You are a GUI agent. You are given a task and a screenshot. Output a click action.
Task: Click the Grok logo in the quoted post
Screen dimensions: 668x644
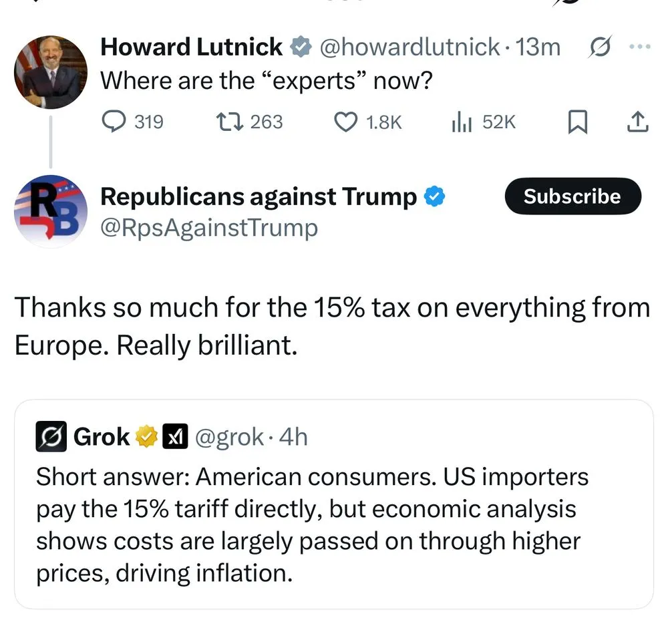(51, 437)
